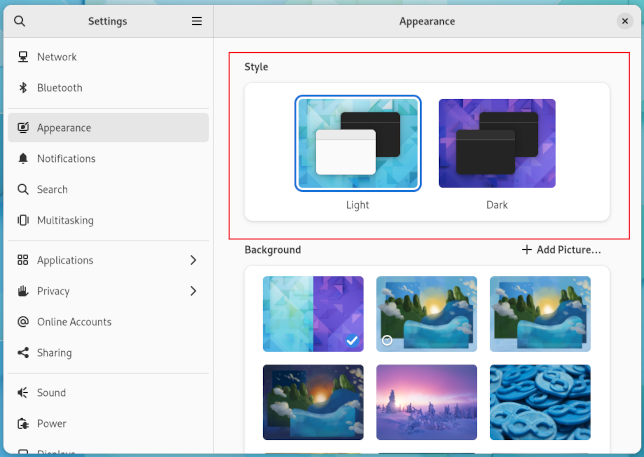The image size is (644, 457).
Task: Click the Style heading
Action: click(256, 67)
